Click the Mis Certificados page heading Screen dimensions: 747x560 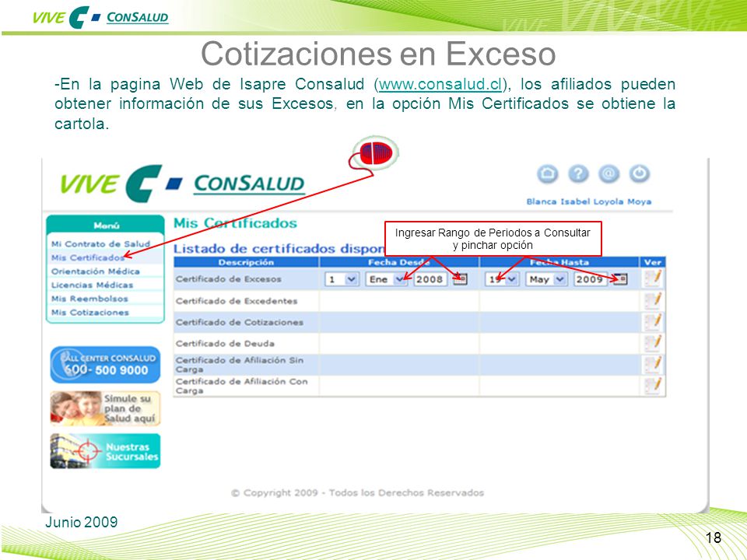click(x=235, y=223)
